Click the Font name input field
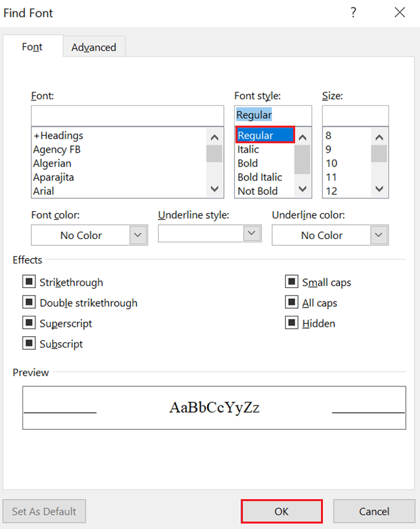The height and width of the screenshot is (529, 420). [x=128, y=115]
